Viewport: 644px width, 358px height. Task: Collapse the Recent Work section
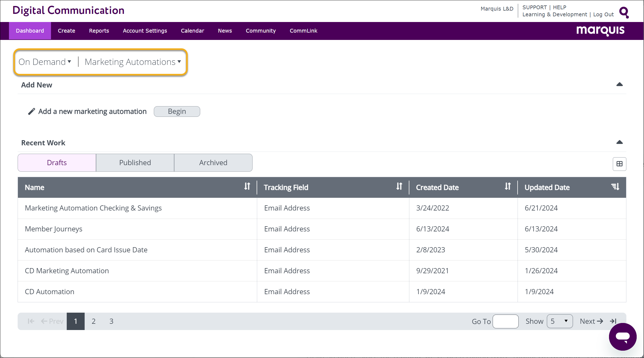coord(619,142)
